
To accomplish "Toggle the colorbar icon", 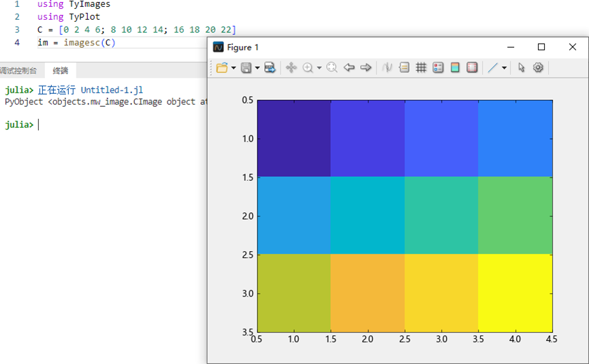I will click(x=455, y=67).
